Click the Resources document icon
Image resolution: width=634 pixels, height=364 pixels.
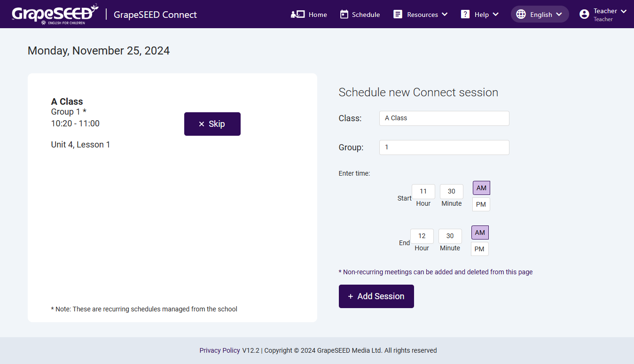tap(398, 15)
